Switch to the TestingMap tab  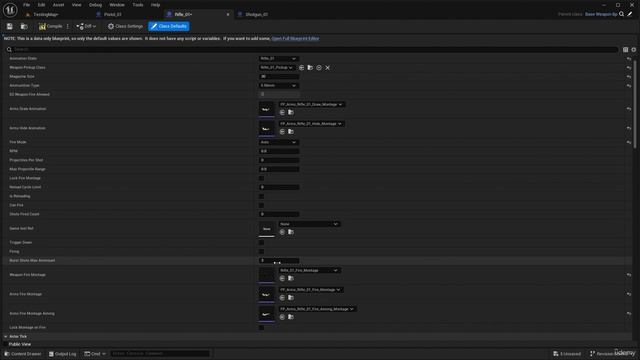click(46, 14)
